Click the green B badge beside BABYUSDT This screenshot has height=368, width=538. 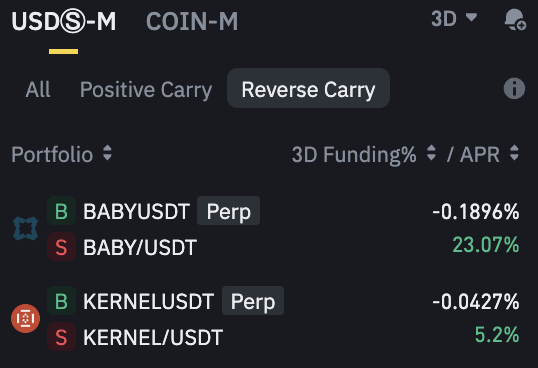tap(61, 211)
